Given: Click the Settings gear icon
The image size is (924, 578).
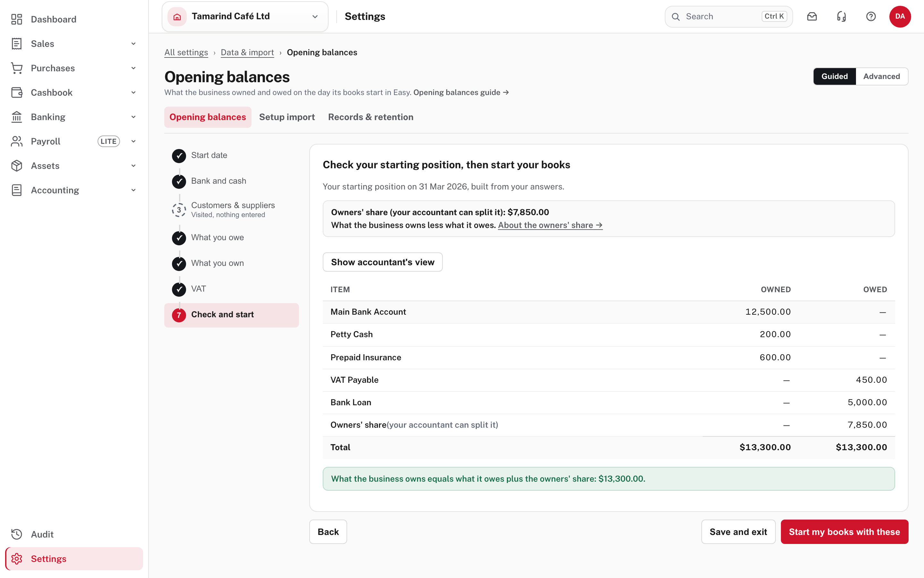Looking at the screenshot, I should pos(16,558).
